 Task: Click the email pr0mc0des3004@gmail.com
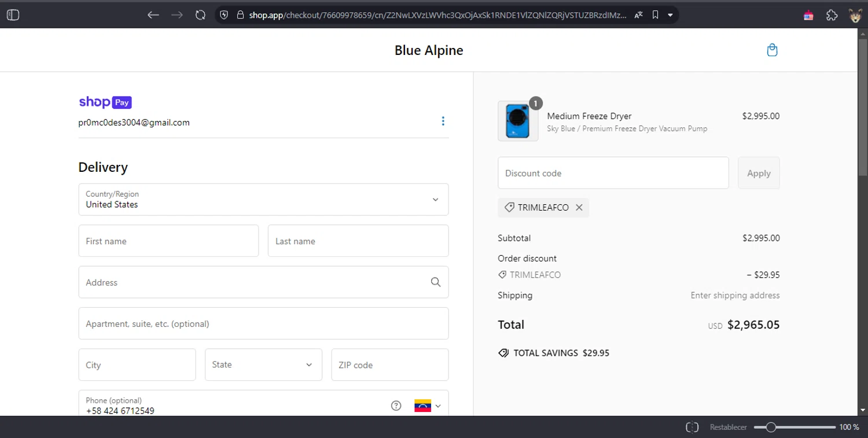pyautogui.click(x=134, y=123)
